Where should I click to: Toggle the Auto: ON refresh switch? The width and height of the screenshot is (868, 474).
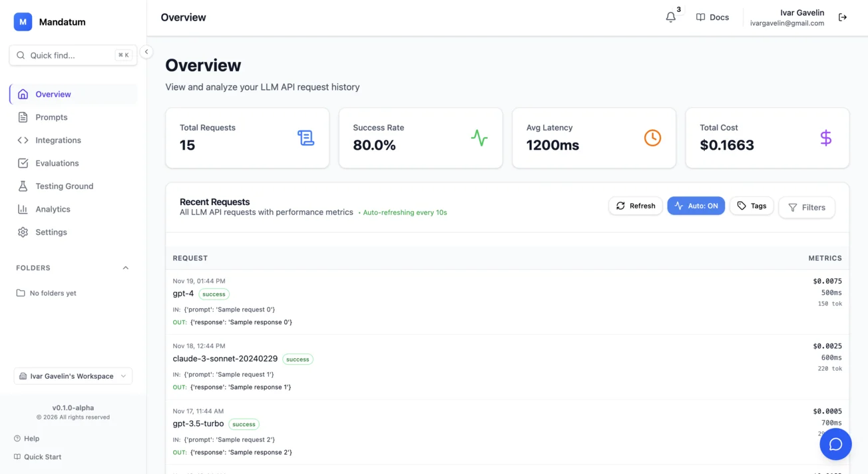click(x=696, y=206)
